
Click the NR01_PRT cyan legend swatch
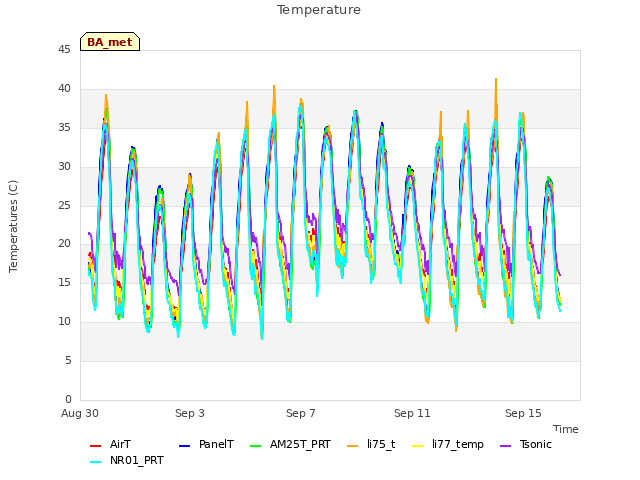[95, 462]
